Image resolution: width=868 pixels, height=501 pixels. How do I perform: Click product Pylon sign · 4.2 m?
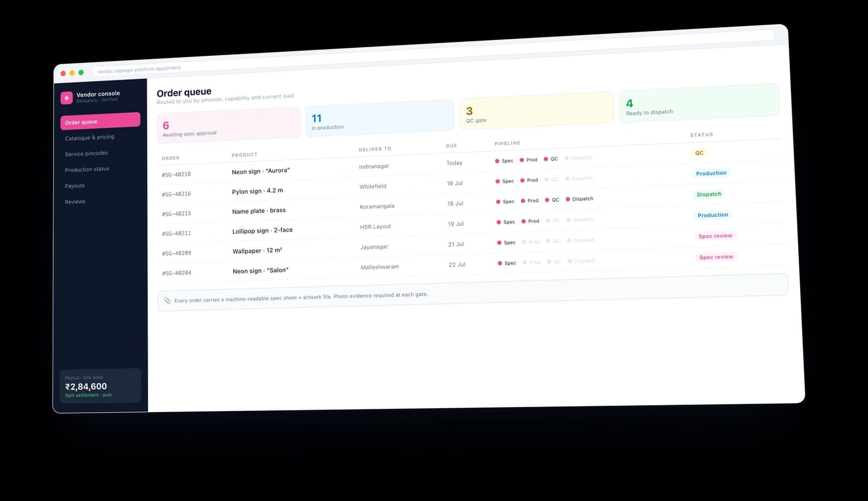(258, 191)
